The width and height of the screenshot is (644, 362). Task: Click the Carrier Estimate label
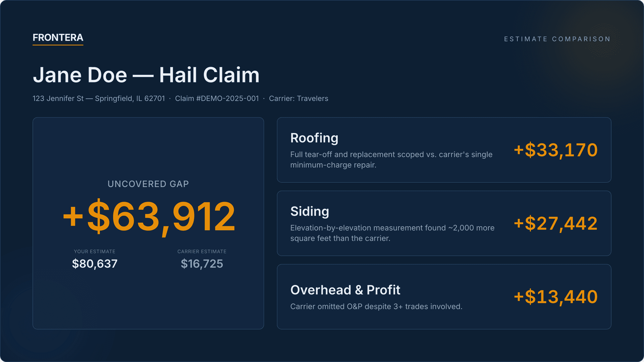[x=202, y=251]
